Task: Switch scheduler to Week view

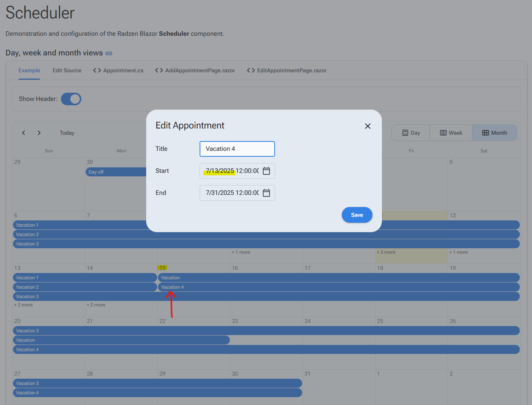Action: (451, 133)
